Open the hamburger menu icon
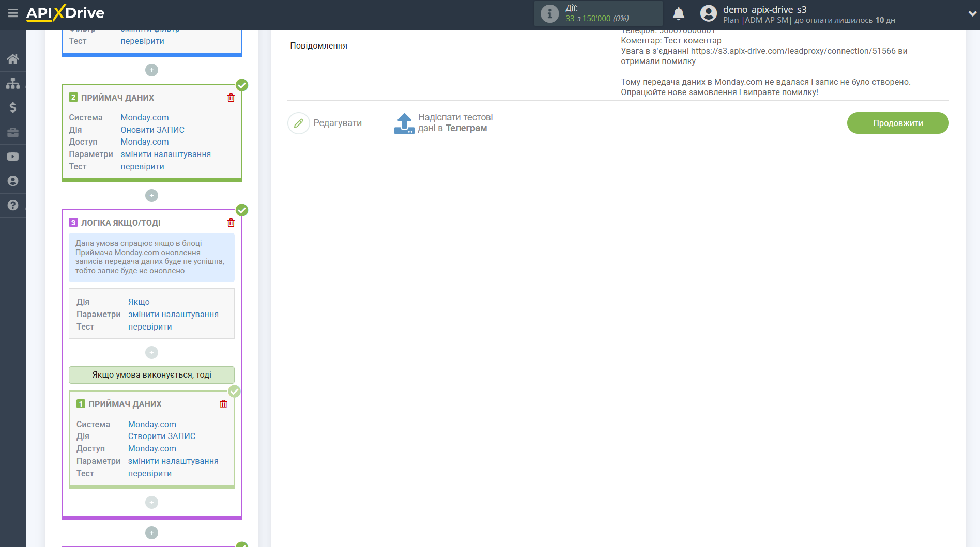Image resolution: width=980 pixels, height=547 pixels. pyautogui.click(x=12, y=13)
